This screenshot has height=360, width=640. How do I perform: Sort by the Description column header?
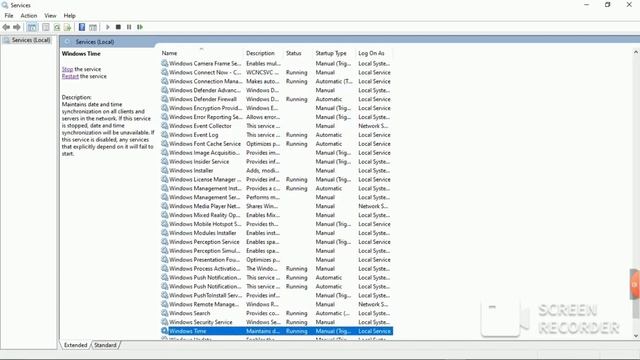(x=264, y=53)
